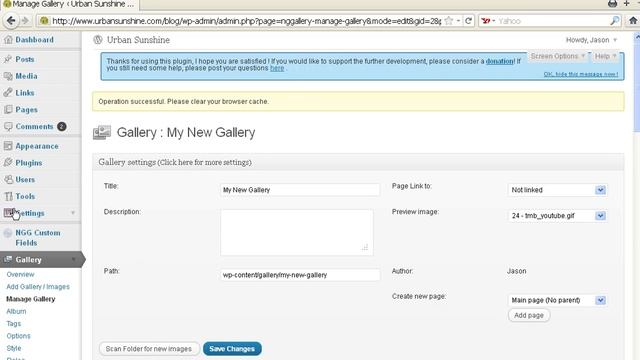Viewport: 640px width, 360px height.
Task: Open the gallery Options submenu link
Action: pyautogui.click(x=18, y=336)
